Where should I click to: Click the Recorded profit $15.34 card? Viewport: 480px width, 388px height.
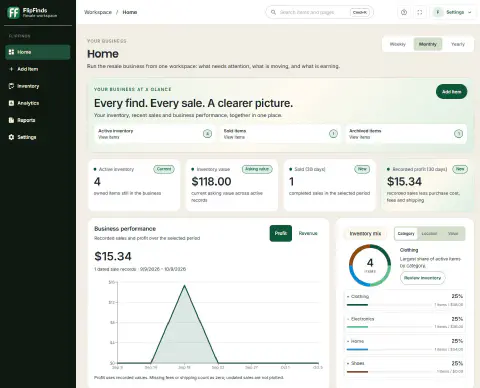coord(427,185)
